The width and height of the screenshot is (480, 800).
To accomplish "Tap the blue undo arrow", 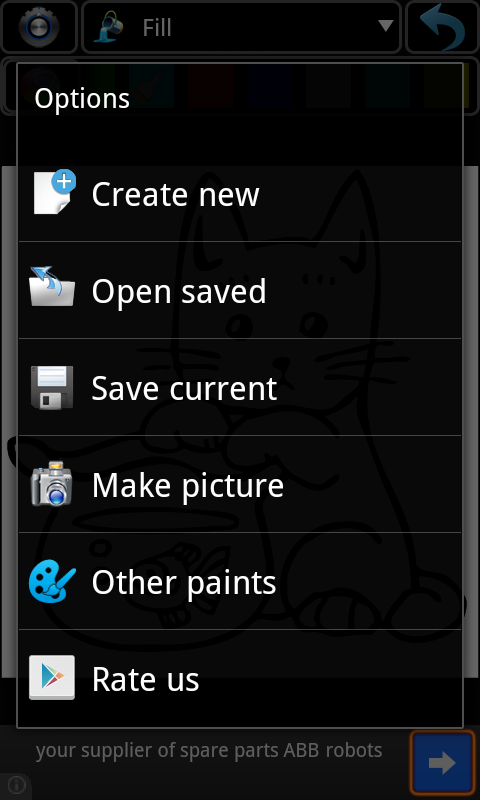I will [442, 27].
